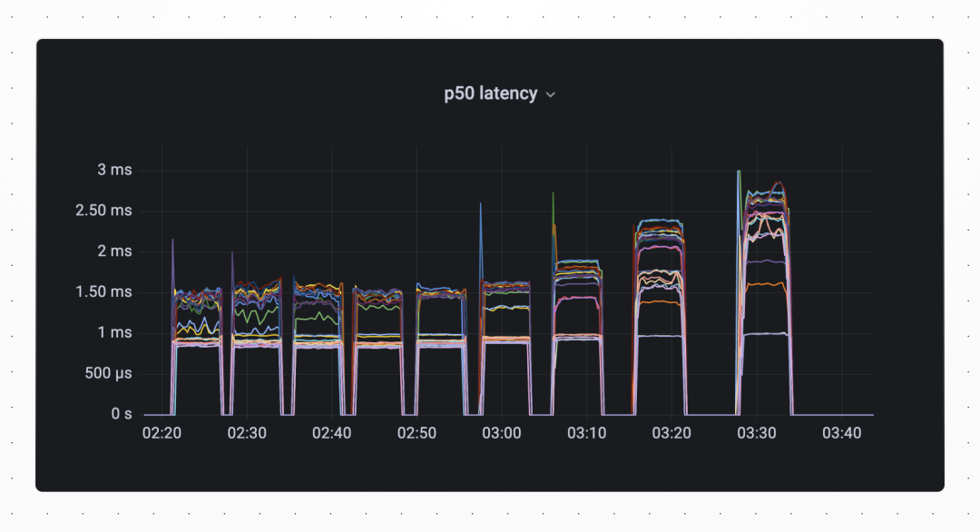The width and height of the screenshot is (980, 532).
Task: Click the 03:40 time axis label
Action: [842, 433]
